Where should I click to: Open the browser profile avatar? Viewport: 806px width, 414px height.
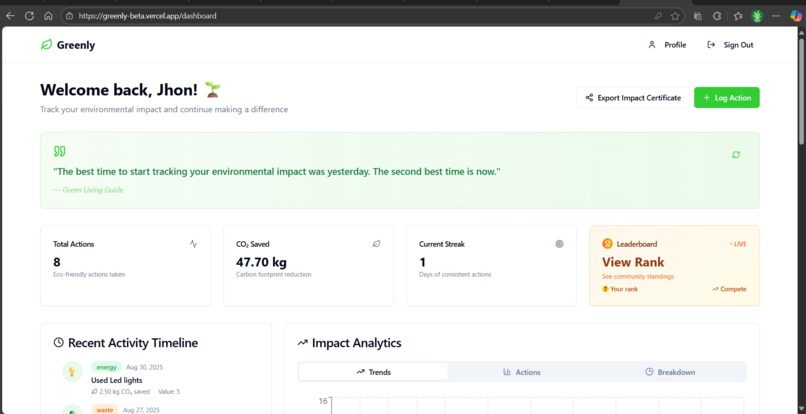point(757,16)
